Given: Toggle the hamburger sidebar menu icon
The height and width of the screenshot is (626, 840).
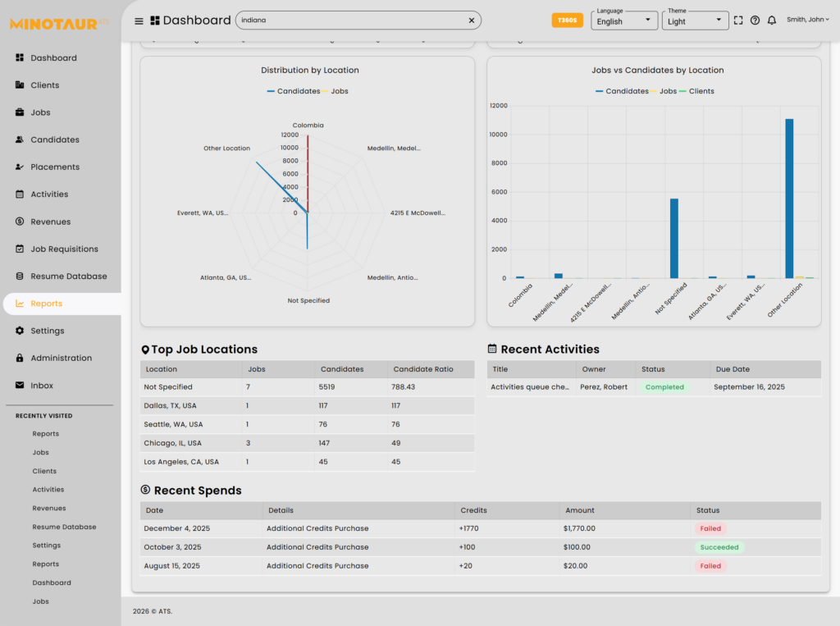Looking at the screenshot, I should [x=139, y=21].
